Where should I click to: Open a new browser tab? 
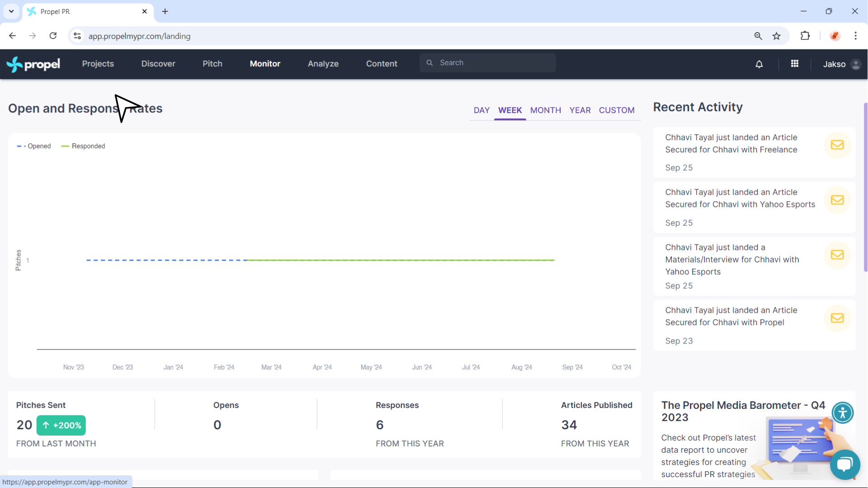pyautogui.click(x=165, y=11)
